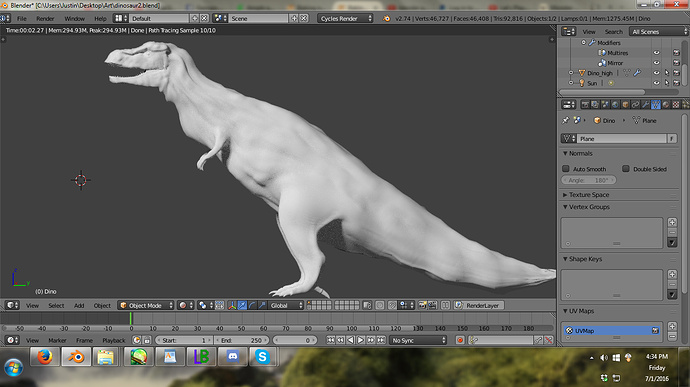The height and width of the screenshot is (387, 690).
Task: Open Blender from the Windows taskbar
Action: (x=76, y=357)
